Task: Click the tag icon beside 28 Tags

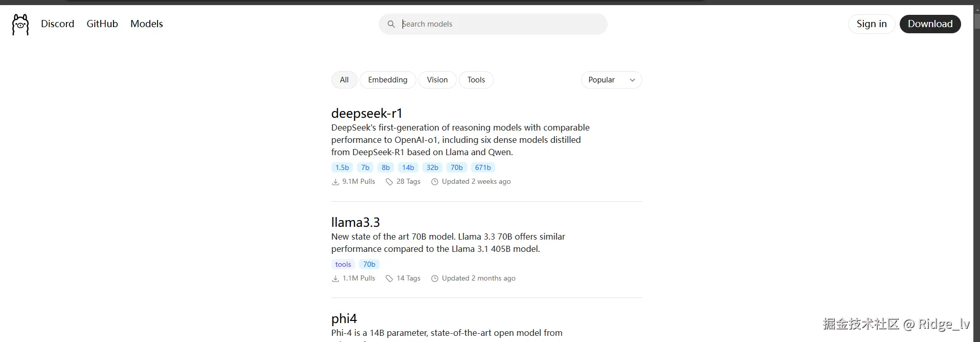Action: (389, 182)
